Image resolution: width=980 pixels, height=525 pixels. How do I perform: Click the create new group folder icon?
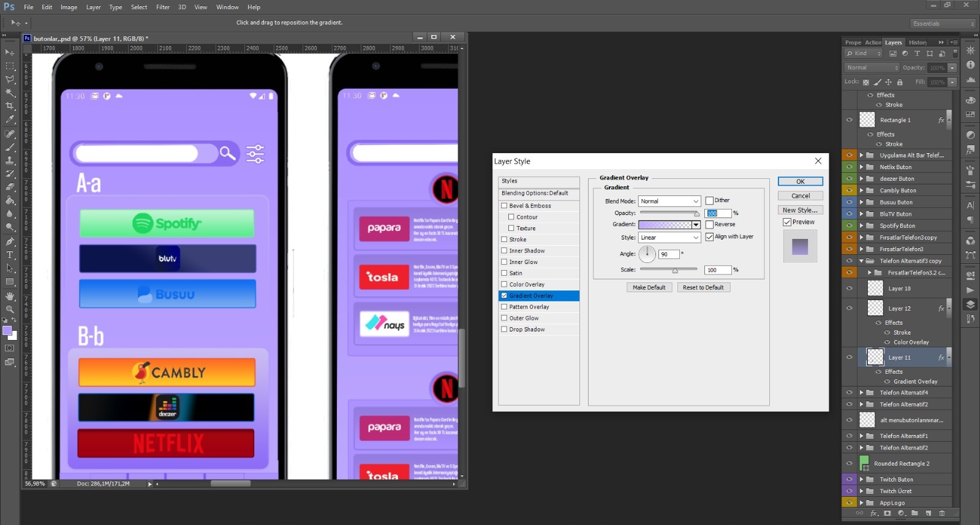coord(914,513)
